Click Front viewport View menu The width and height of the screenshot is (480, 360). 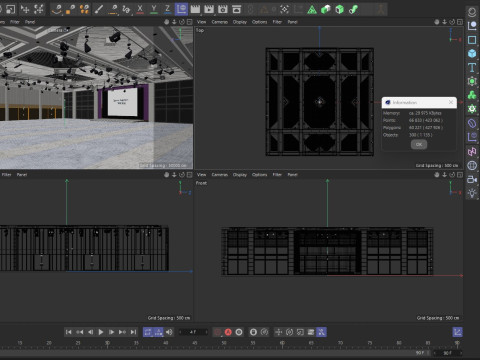pos(201,175)
